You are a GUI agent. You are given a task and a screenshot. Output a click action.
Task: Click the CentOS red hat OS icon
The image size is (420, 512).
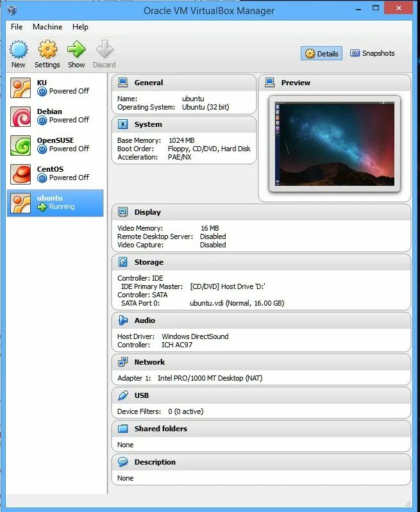pos(21,174)
